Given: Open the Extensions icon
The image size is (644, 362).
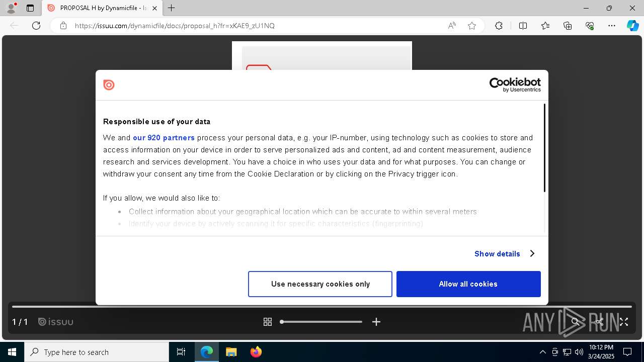Looking at the screenshot, I should (x=499, y=26).
